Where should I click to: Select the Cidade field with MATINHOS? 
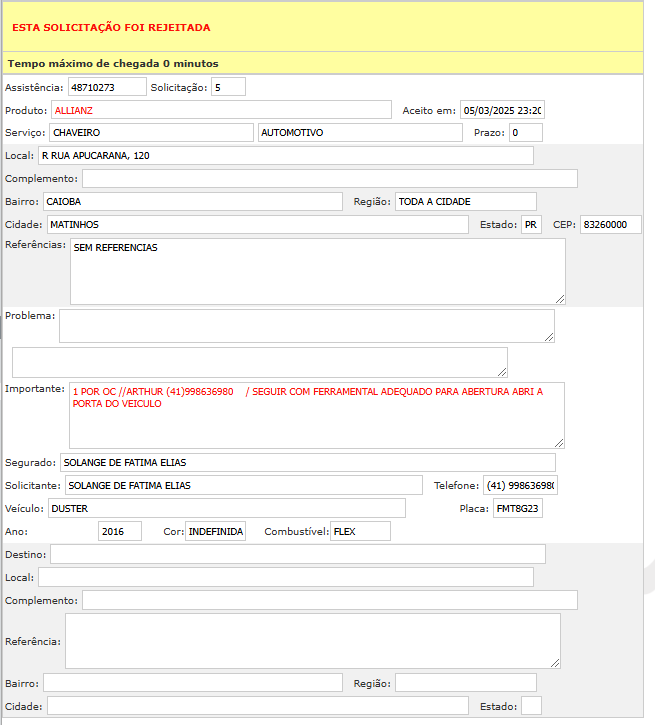coord(256,225)
